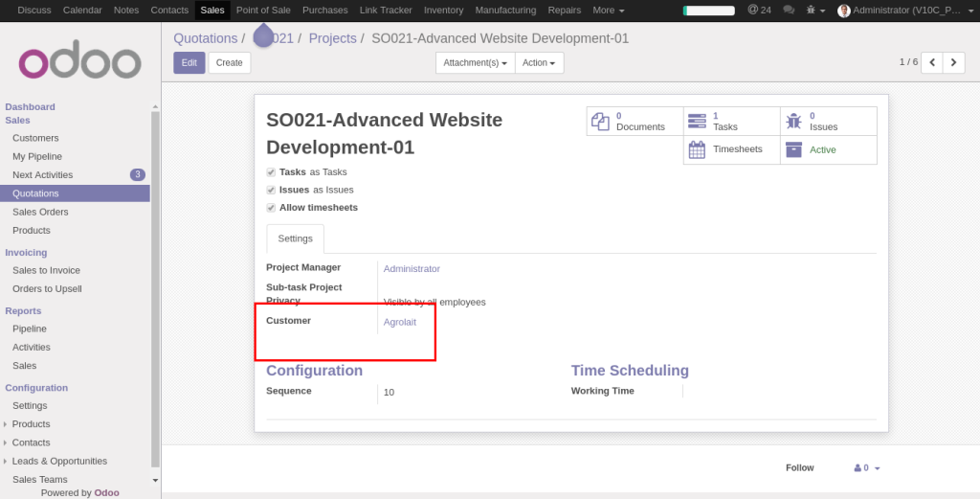Click the Documents stat icon
The width and height of the screenshot is (980, 499).
(600, 122)
